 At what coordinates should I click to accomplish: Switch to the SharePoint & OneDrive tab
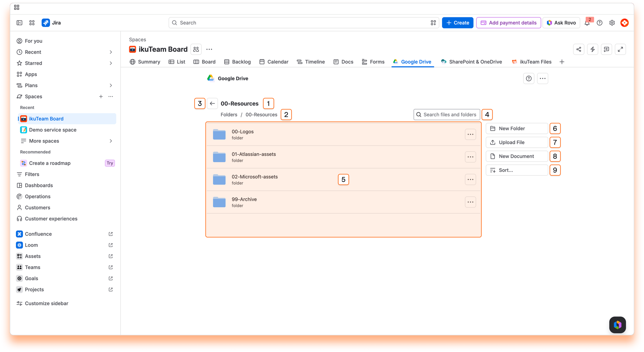[472, 62]
